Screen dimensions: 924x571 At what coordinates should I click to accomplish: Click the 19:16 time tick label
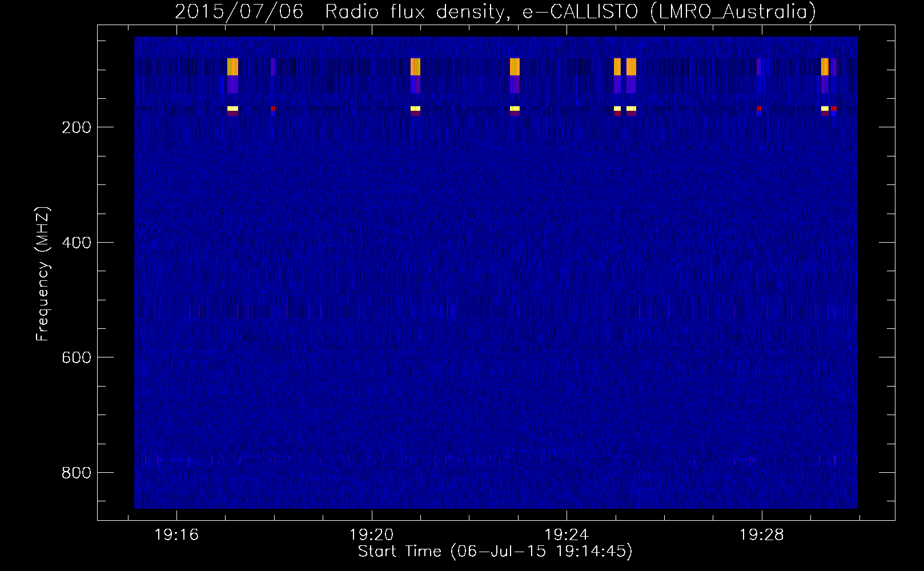pos(176,535)
